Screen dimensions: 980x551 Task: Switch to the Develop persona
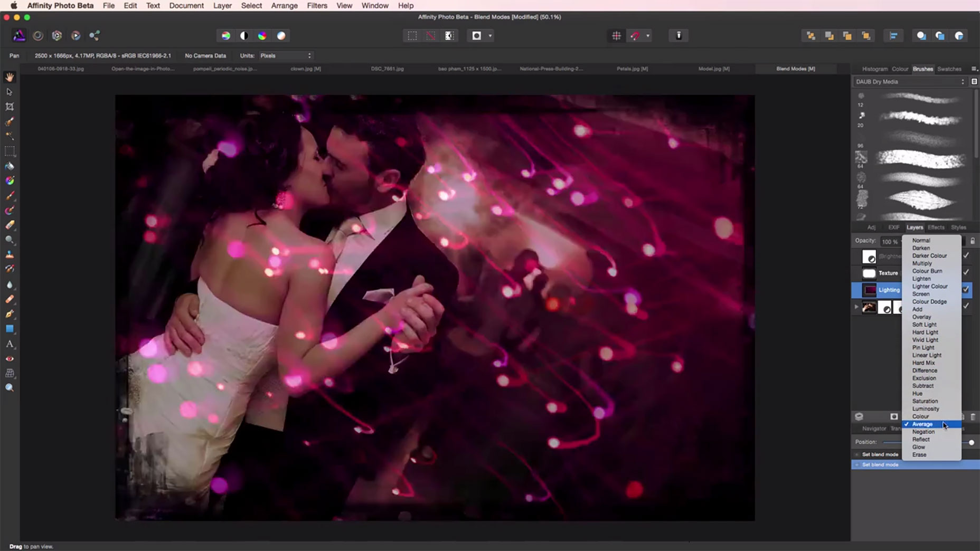[x=57, y=35]
